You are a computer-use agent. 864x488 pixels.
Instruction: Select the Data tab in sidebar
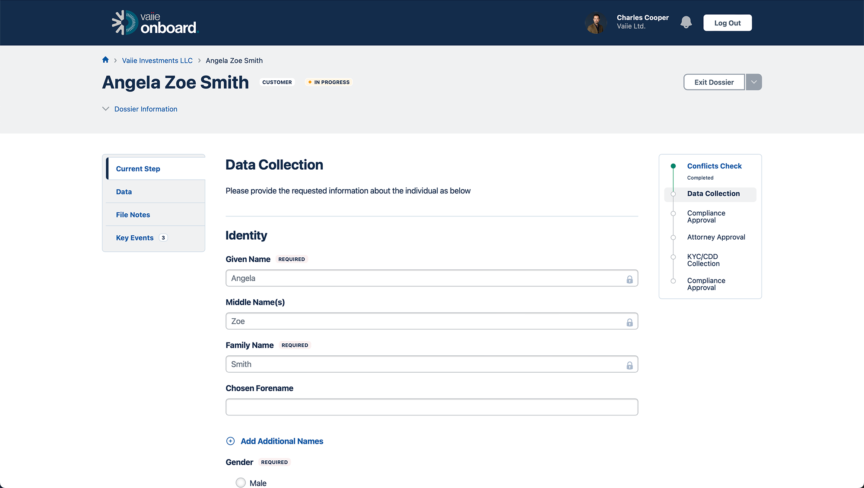(x=124, y=192)
